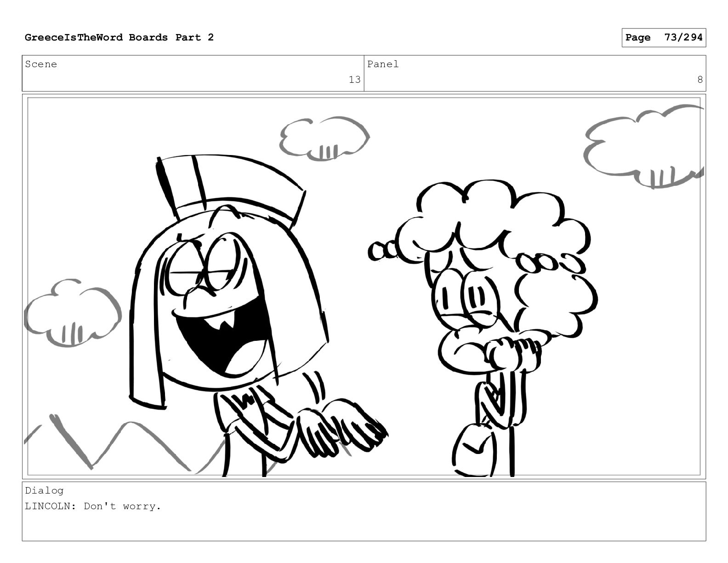
Task: Click the "Page 73/294" page indicator
Action: click(x=664, y=38)
